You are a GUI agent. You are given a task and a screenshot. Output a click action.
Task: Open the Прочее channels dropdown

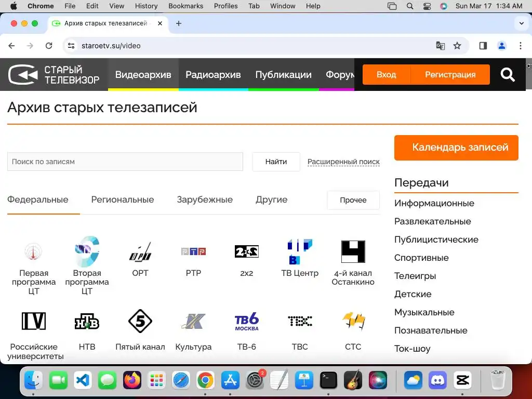tap(353, 200)
